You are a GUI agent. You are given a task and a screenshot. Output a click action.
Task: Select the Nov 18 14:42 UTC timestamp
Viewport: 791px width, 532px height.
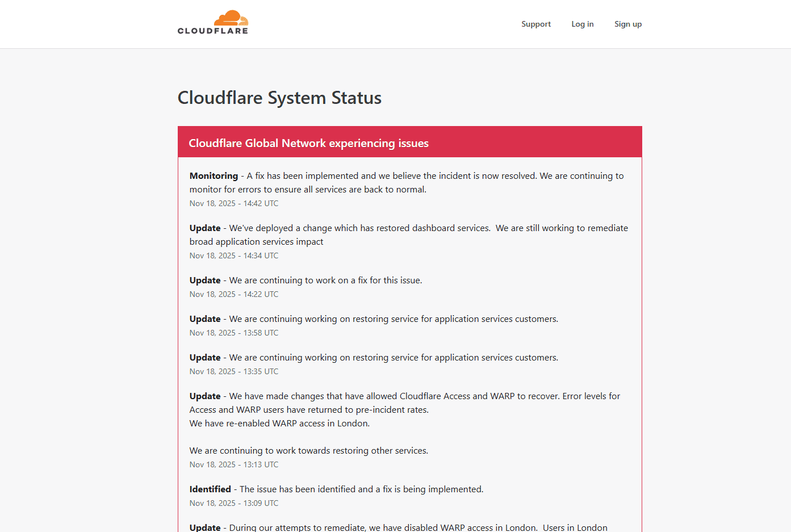(x=234, y=203)
